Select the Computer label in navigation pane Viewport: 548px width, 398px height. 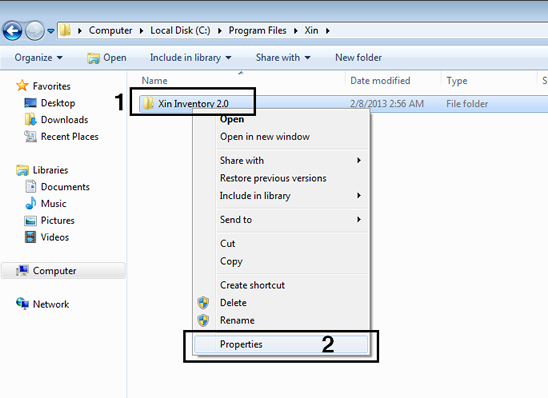[55, 271]
